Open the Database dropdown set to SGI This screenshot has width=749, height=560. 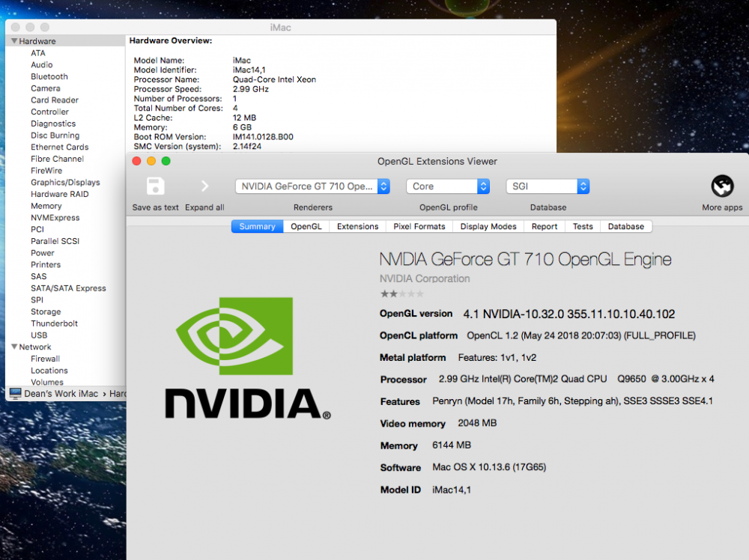(548, 186)
